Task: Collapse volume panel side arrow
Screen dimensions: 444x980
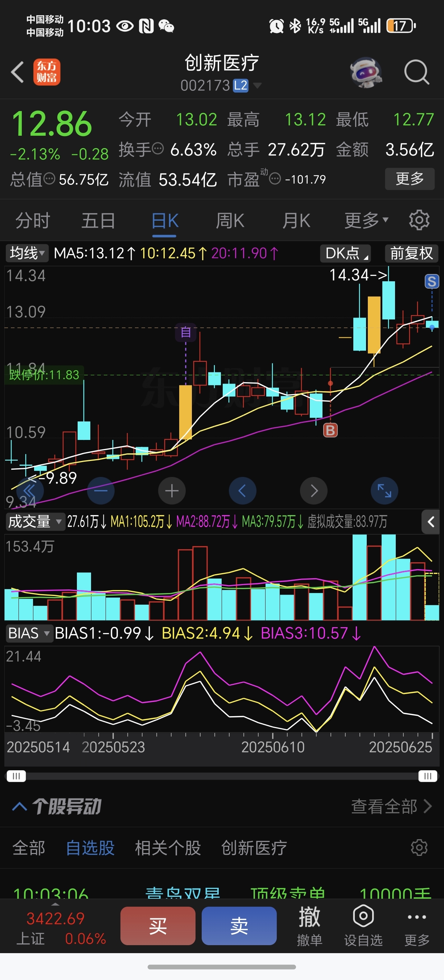Action: coord(431,522)
